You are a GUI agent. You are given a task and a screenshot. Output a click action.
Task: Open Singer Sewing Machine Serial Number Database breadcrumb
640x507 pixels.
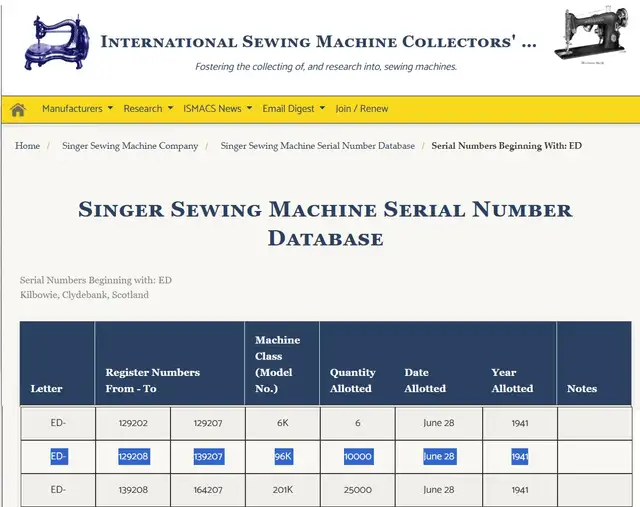[x=318, y=146]
